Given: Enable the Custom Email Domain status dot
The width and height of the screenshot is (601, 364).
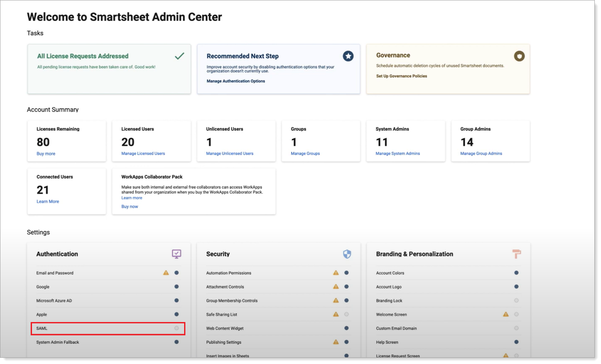Looking at the screenshot, I should pos(516,328).
